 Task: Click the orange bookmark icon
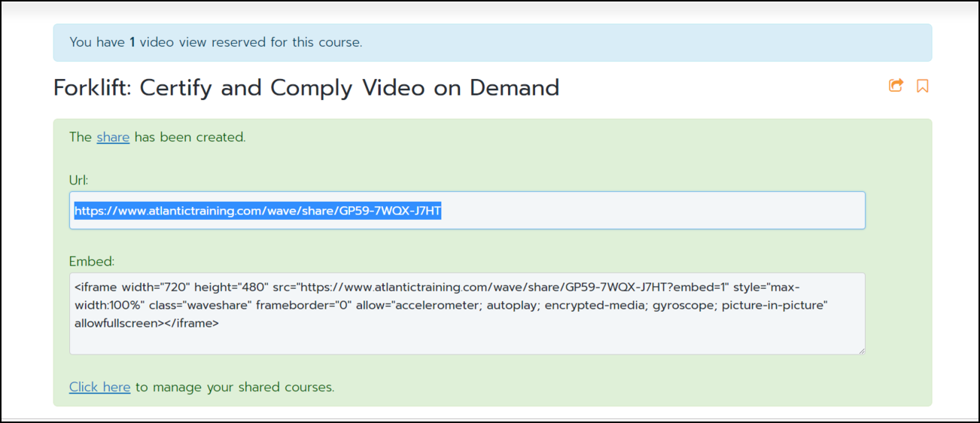[x=922, y=86]
